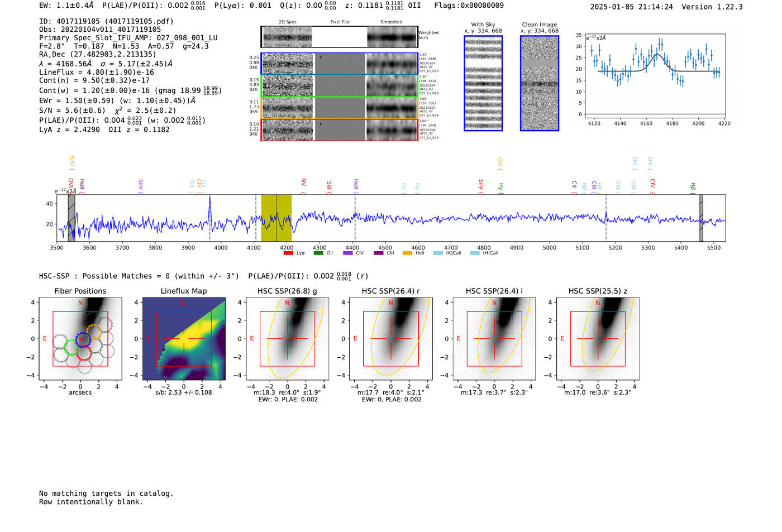Click the Cont(n) = 9.50(±0.32)e-17 value

pyautogui.click(x=94, y=80)
